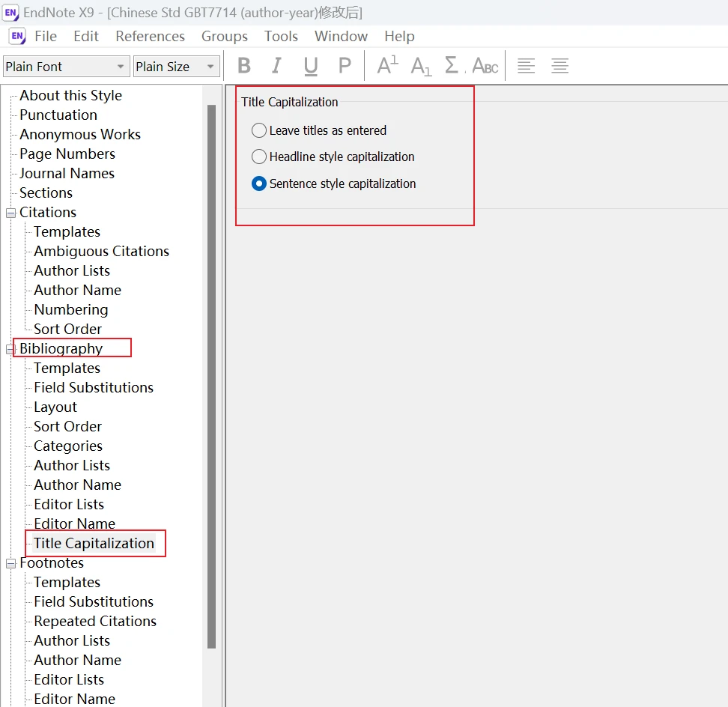Select the Plain text P icon
The width and height of the screenshot is (728, 707).
[x=345, y=66]
